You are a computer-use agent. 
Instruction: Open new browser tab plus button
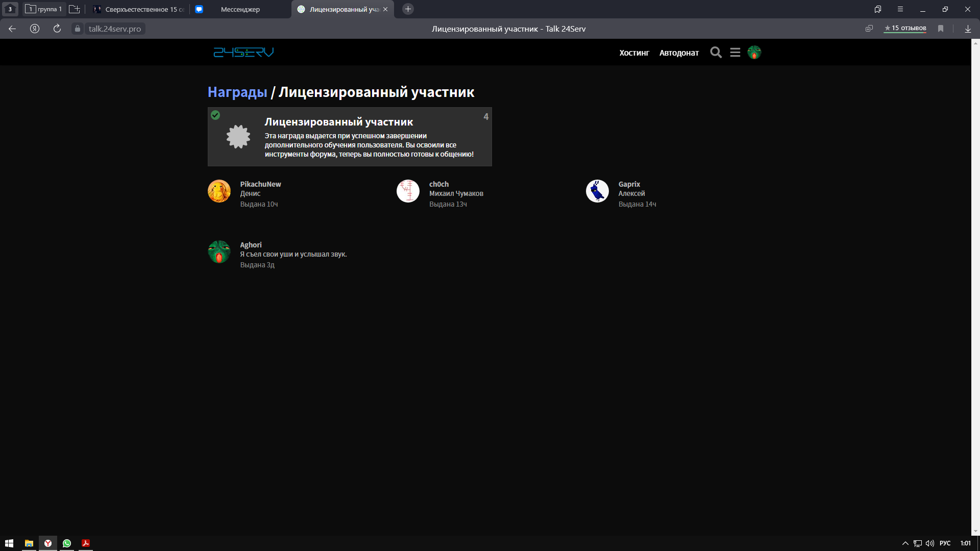tap(408, 9)
